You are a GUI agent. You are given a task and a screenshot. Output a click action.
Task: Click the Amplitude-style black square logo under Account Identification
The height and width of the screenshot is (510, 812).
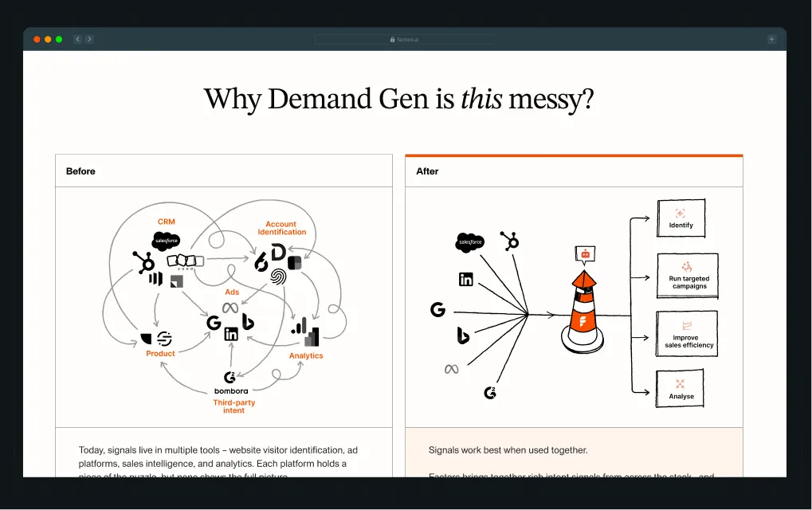click(295, 263)
